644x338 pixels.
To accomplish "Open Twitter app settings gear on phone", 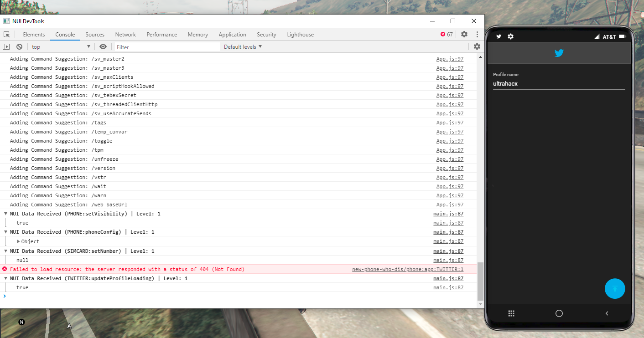I will pos(510,36).
